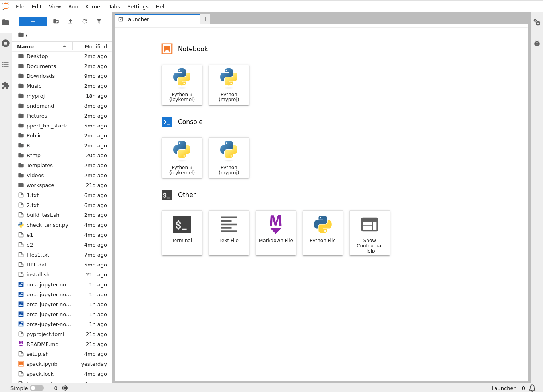
Task: Open the Extension Manager sidebar
Action: coord(6,85)
